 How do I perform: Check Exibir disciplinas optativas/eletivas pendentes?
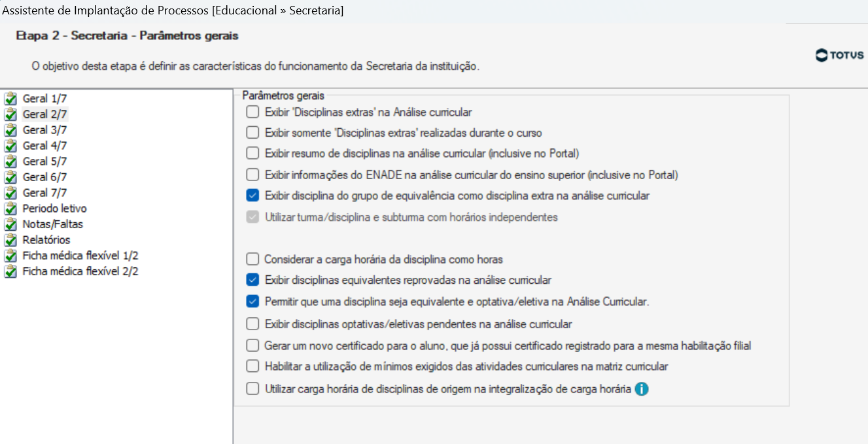[252, 324]
